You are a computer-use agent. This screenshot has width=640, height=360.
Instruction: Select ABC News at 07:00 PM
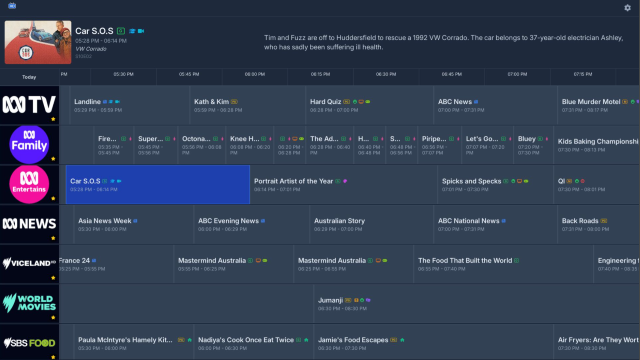pos(495,105)
